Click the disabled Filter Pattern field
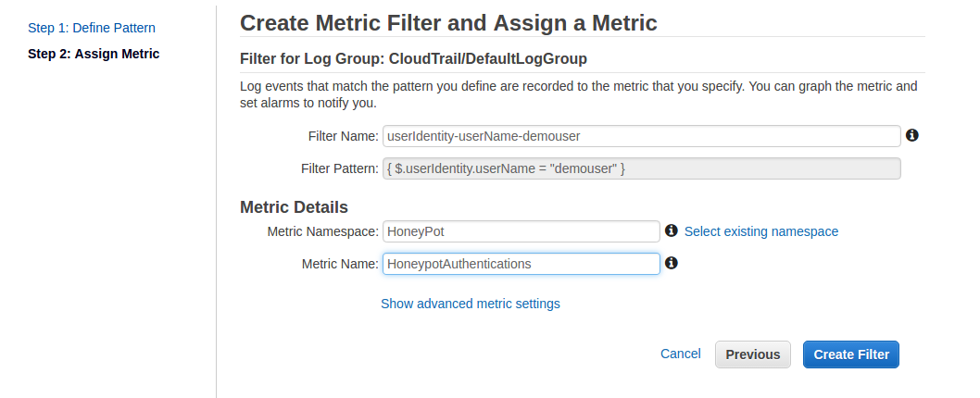Viewport: 980px width, 398px height. (641, 168)
